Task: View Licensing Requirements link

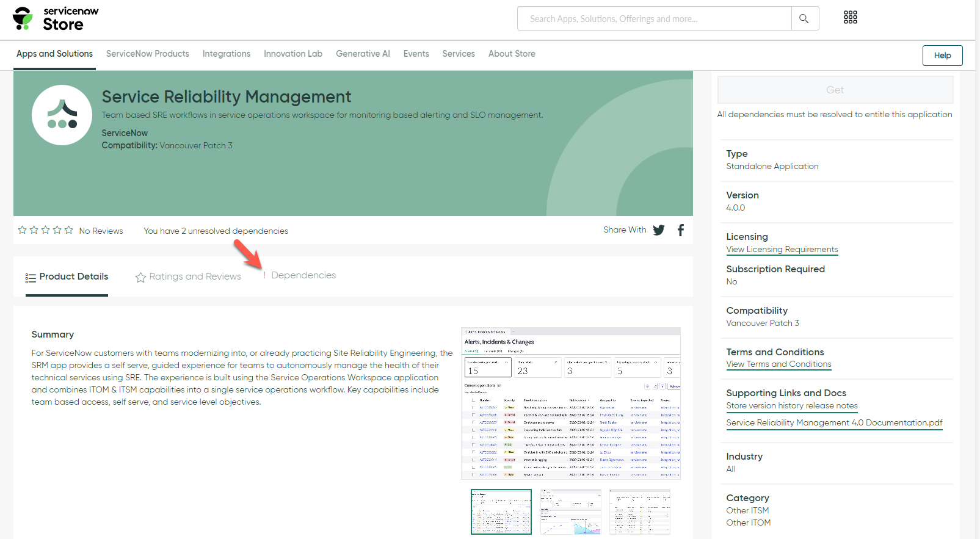Action: click(x=782, y=249)
